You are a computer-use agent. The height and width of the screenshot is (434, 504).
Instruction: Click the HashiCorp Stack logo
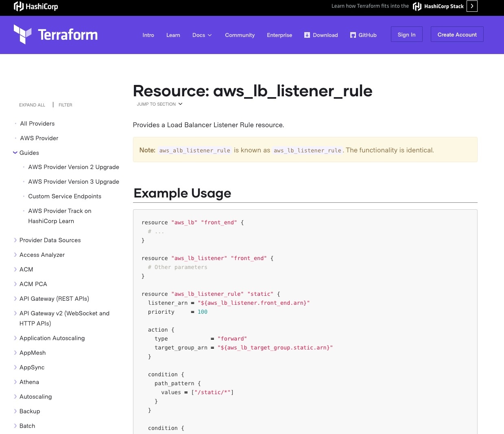pos(438,6)
